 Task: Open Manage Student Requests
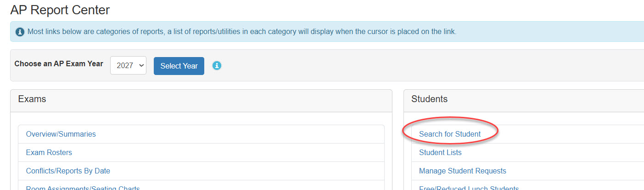(463, 171)
